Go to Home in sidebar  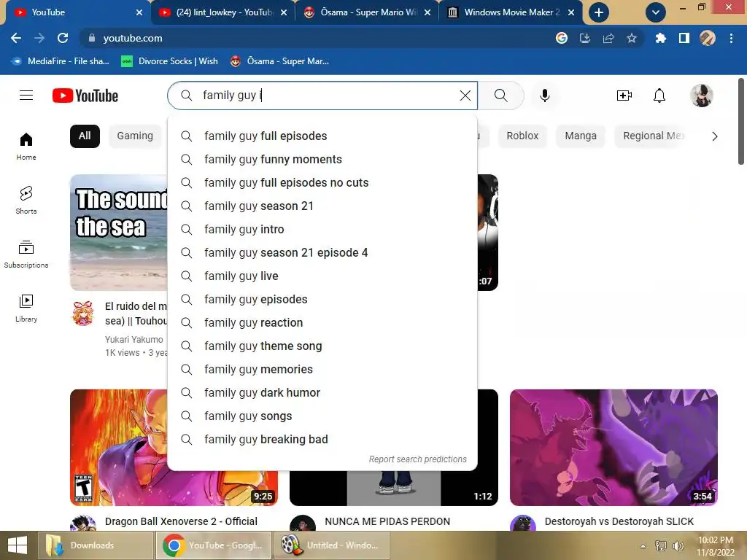click(26, 146)
